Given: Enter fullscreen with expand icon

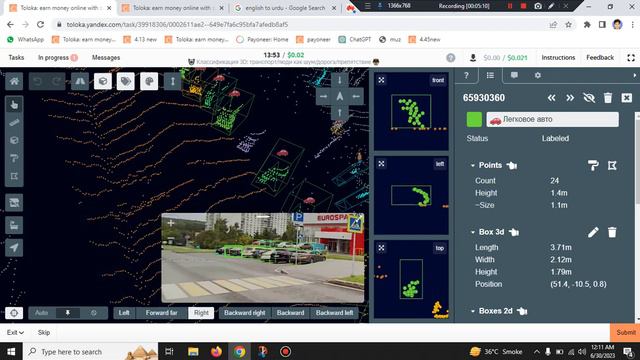Looking at the screenshot, I should point(631,58).
